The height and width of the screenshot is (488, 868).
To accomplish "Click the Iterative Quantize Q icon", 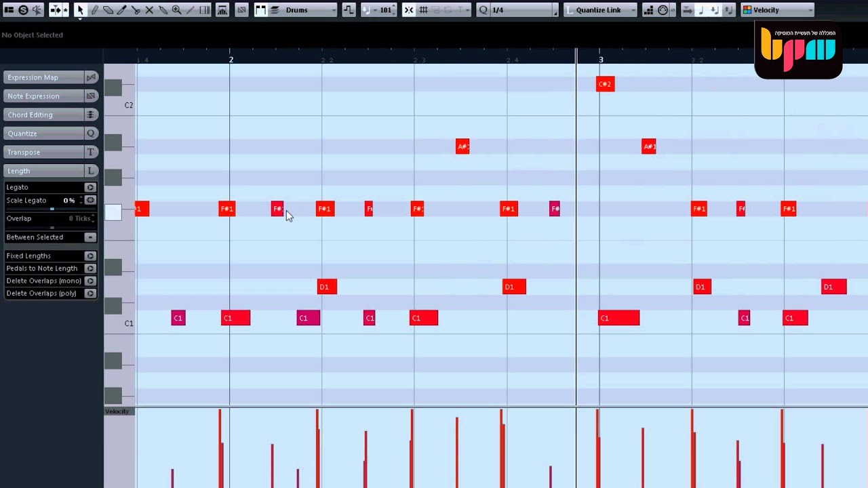I will [483, 10].
